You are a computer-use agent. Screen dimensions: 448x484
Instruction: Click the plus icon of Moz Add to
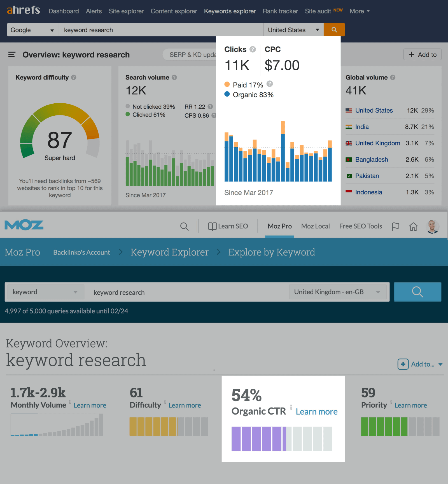[403, 364]
